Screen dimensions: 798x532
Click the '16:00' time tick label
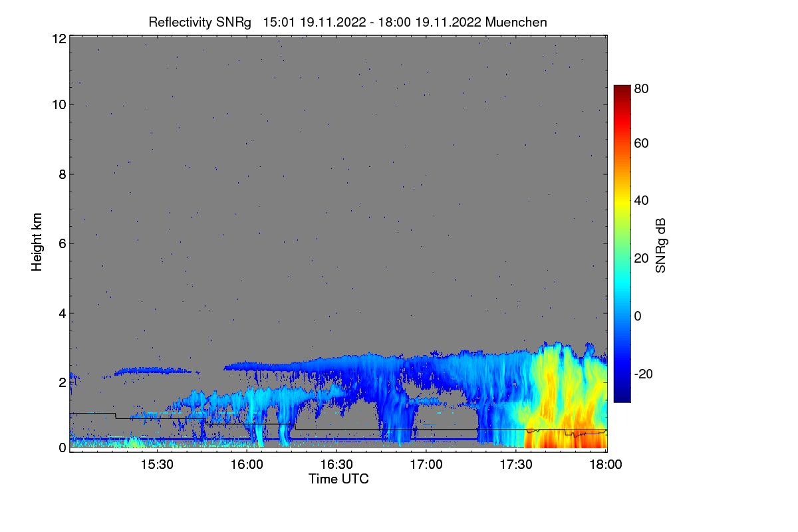(247, 464)
